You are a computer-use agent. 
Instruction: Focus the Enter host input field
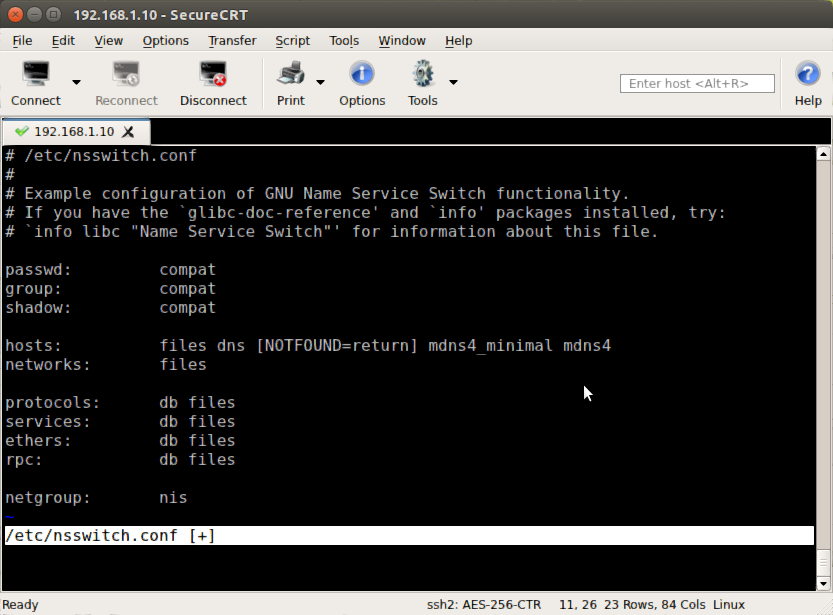coord(697,83)
